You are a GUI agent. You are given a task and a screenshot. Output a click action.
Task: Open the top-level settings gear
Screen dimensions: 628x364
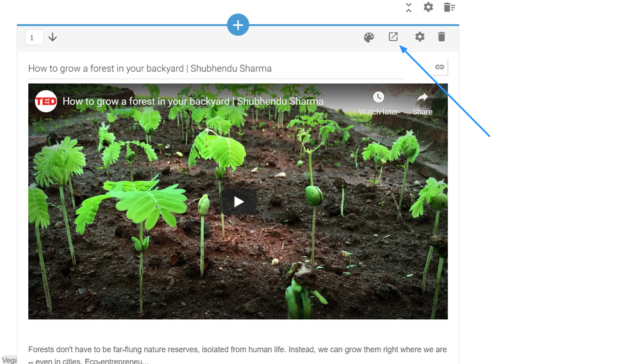click(x=428, y=8)
